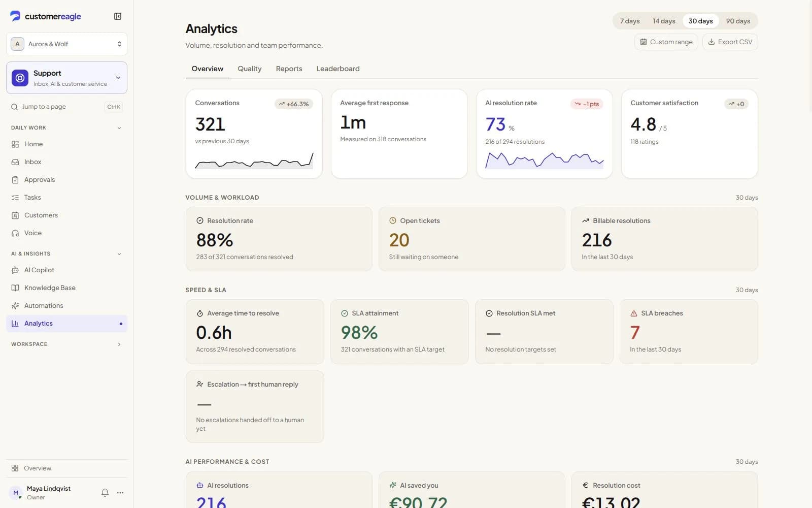
Task: Open Knowledge Base in sidebar
Action: (x=66, y=288)
